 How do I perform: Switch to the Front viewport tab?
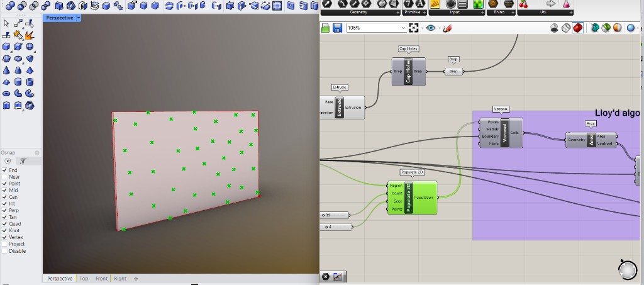click(x=101, y=279)
